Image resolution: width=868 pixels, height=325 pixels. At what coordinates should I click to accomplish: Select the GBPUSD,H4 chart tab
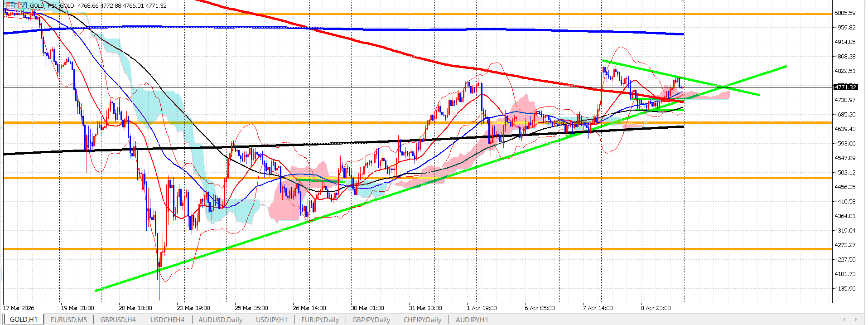(x=118, y=320)
